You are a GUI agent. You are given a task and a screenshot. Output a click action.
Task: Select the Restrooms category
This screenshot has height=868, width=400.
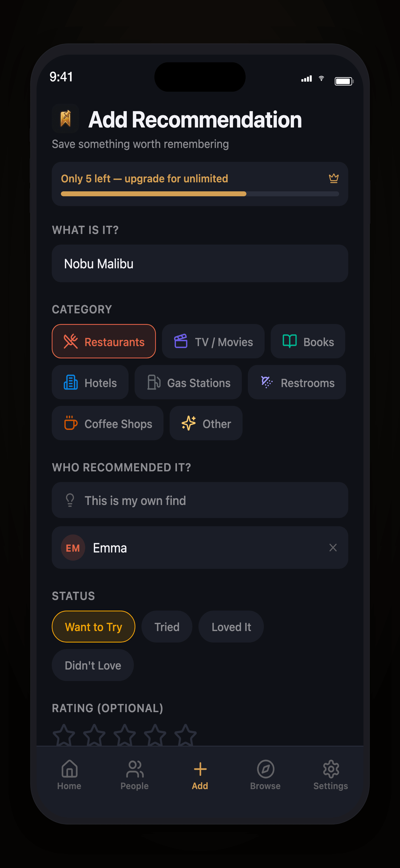pos(296,382)
